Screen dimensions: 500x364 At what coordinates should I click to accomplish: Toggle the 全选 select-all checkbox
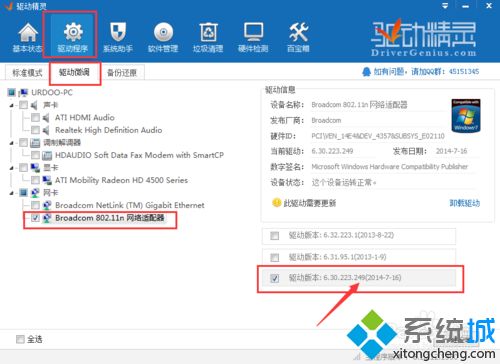pyautogui.click(x=20, y=339)
